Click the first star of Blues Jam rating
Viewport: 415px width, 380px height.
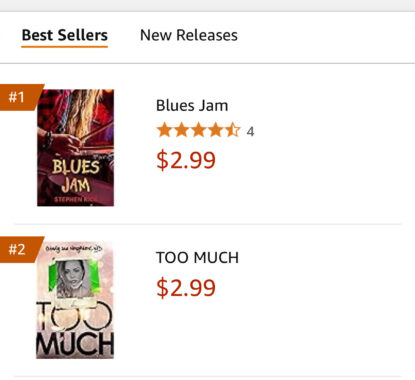click(x=164, y=130)
